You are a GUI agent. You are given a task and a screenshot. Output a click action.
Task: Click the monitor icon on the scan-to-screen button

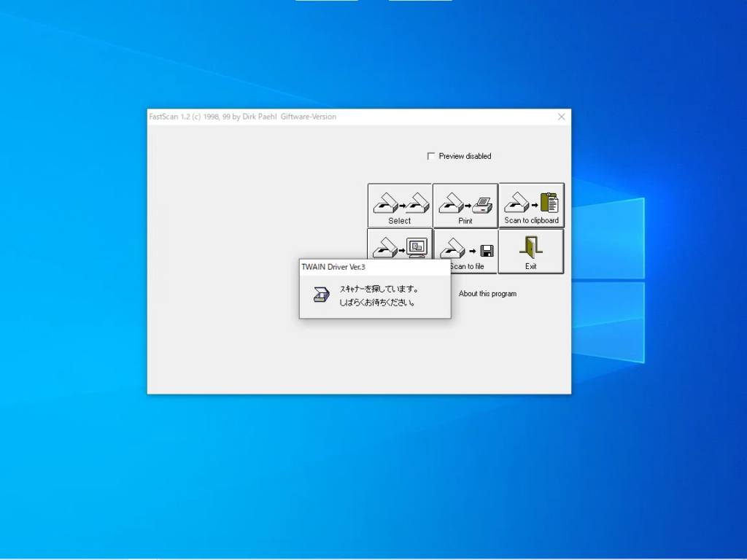tap(417, 248)
